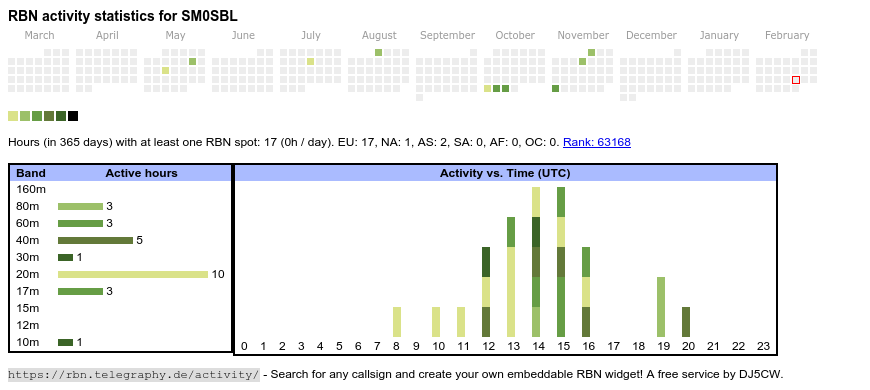Click the tallest activity bar at hour 14
Image resolution: width=870 pixels, height=390 pixels.
pos(536,262)
